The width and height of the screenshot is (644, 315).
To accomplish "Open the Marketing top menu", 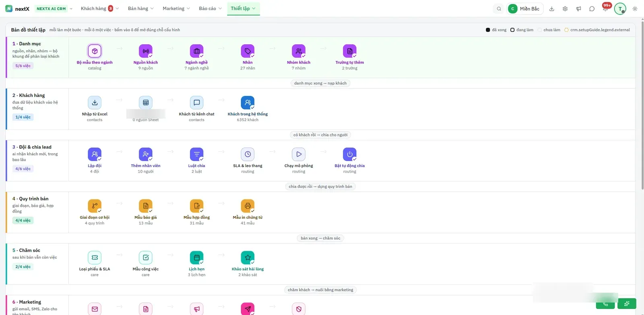I will 176,8.
